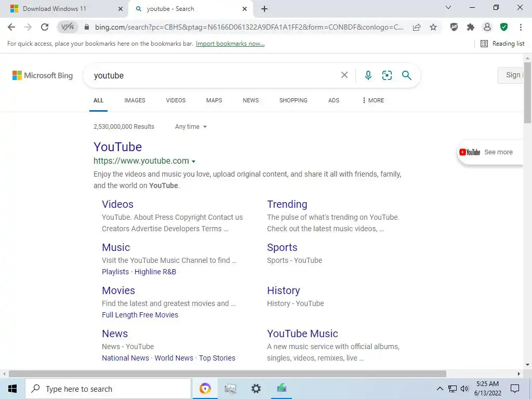Open the YouTube main result link
This screenshot has width=532, height=399.
(x=118, y=147)
